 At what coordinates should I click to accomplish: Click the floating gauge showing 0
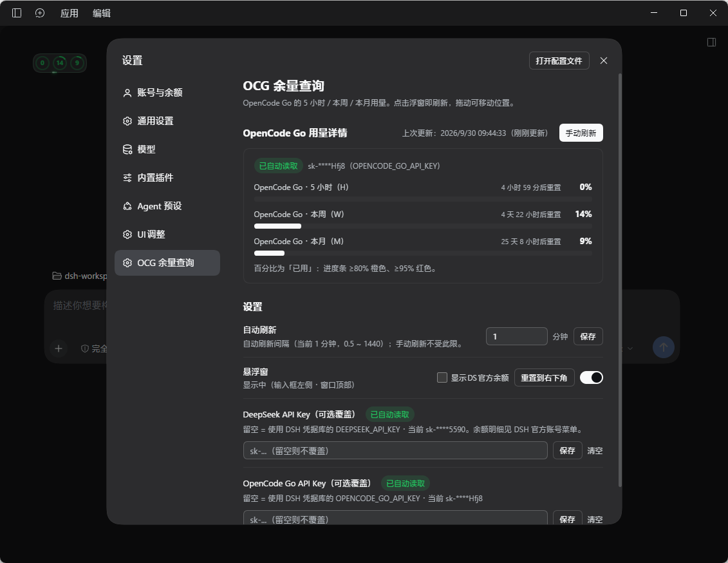point(42,62)
